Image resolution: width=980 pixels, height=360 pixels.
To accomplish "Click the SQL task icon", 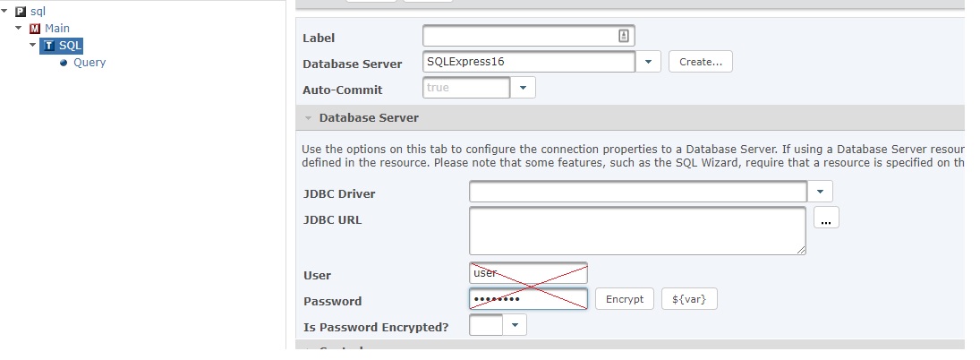I will [49, 46].
